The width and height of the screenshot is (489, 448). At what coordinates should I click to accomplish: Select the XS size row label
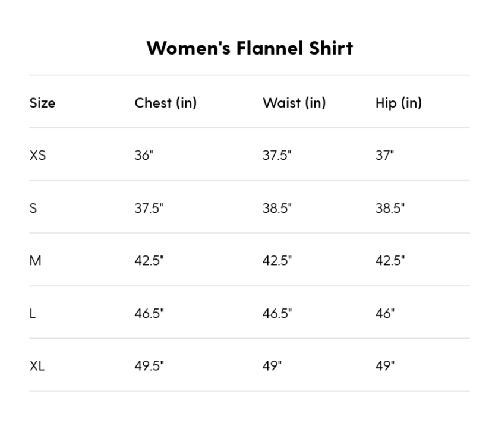[37, 156]
